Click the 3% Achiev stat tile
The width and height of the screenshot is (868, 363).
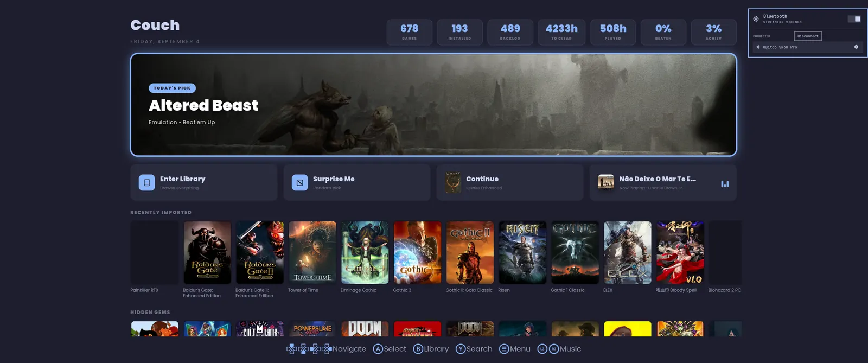pos(714,32)
